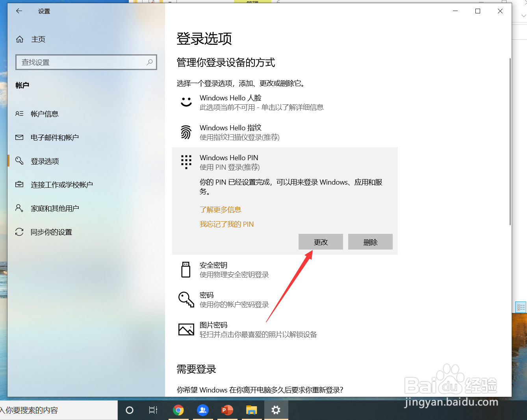
Task: Click the Settings gear on taskbar
Action: (x=276, y=410)
